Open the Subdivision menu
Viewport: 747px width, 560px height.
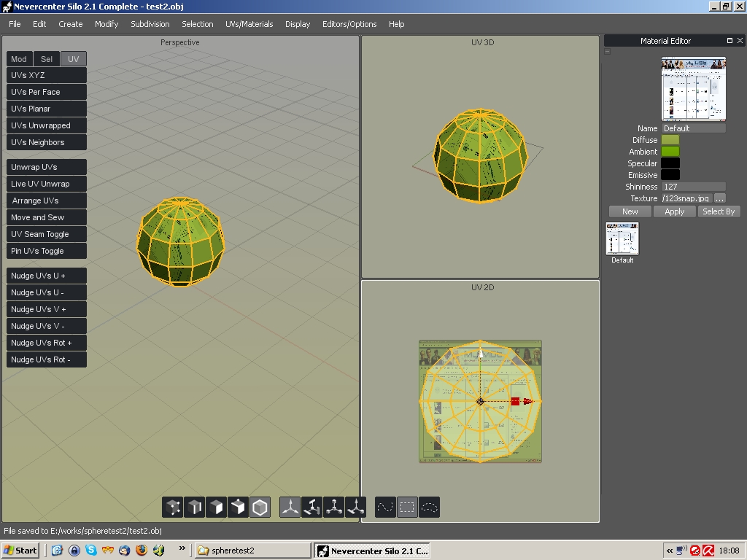pos(150,24)
